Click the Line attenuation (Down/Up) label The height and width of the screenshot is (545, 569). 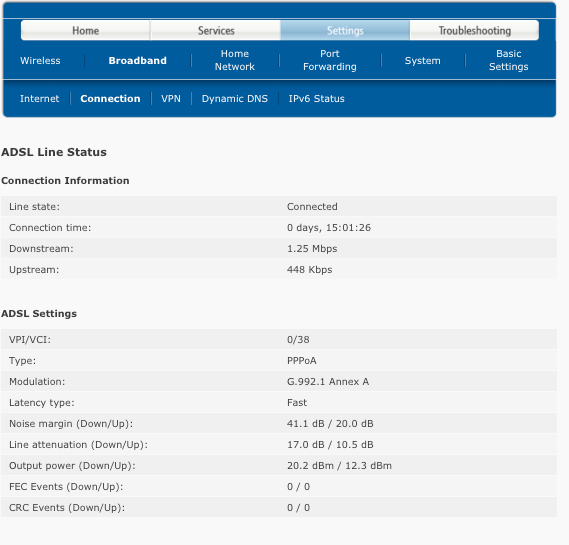click(x=78, y=445)
